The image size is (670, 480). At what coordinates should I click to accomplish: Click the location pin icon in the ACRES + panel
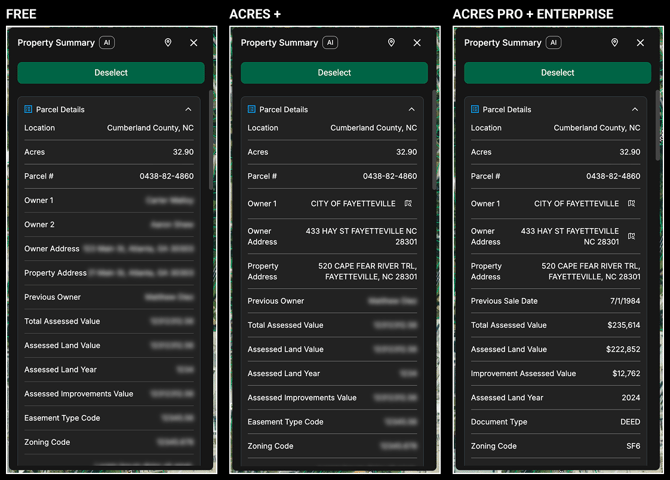coord(391,43)
